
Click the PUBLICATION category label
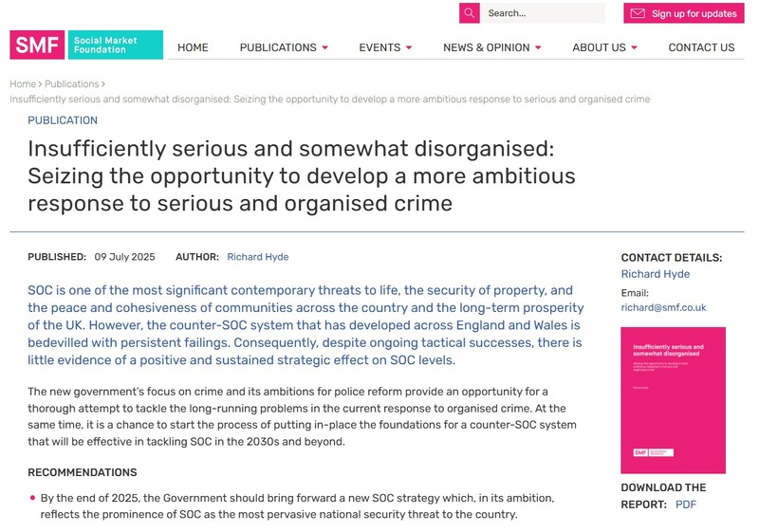[x=63, y=120]
